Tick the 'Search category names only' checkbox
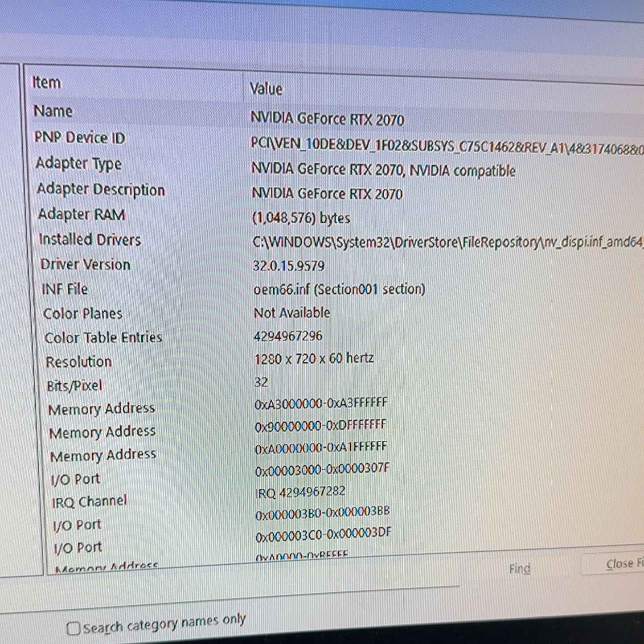The height and width of the screenshot is (644, 644). (73, 628)
